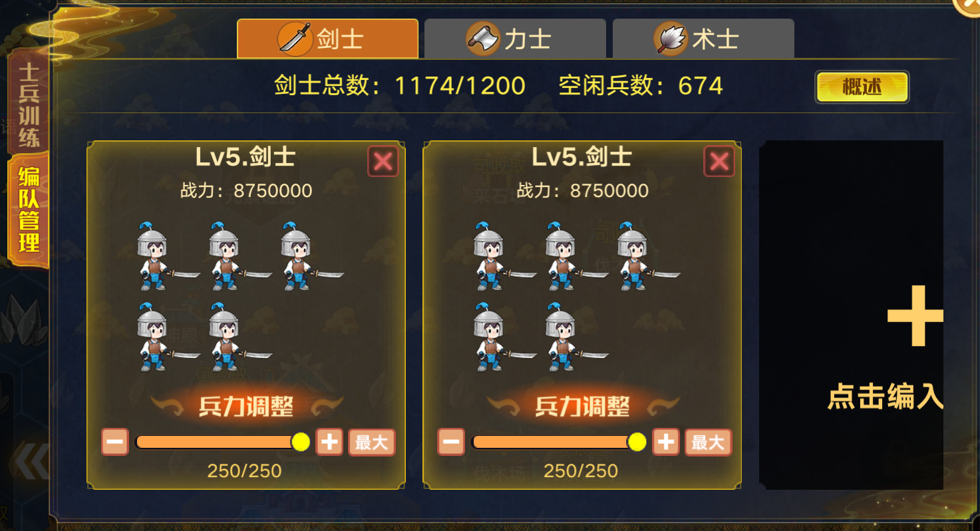This screenshot has height=531, width=980.
Task: Click the second squad's troop slider bar
Action: point(558,442)
